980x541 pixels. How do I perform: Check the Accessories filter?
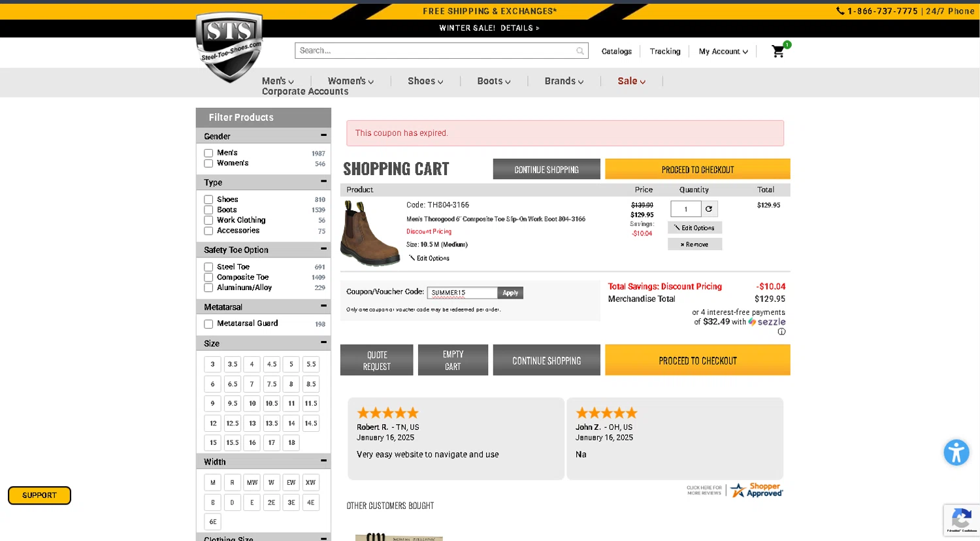(208, 231)
